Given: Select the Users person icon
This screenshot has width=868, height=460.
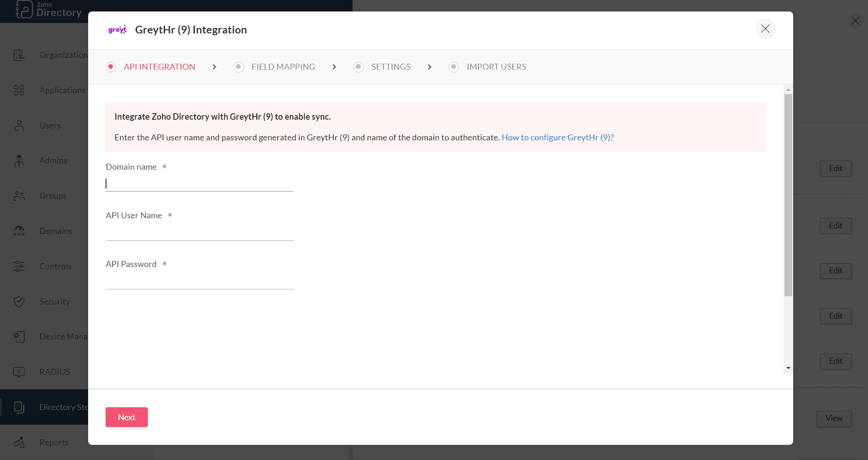Looking at the screenshot, I should point(19,126).
